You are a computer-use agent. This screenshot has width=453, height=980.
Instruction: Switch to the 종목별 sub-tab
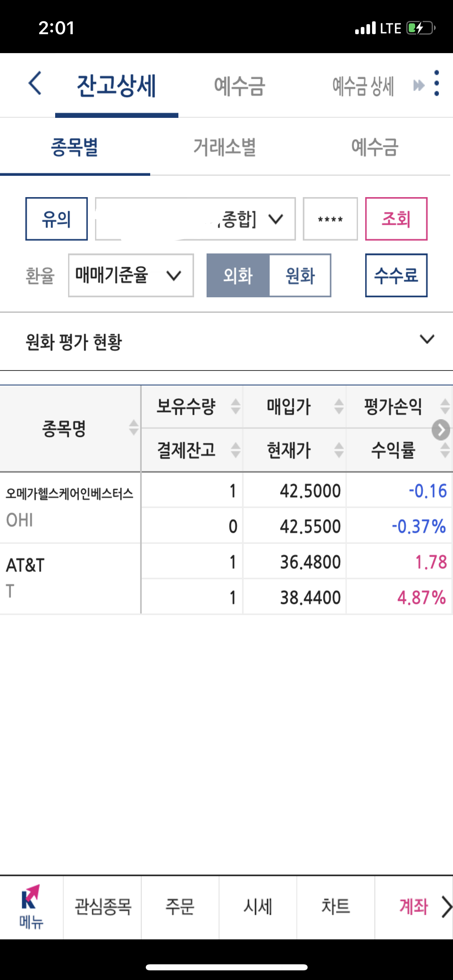pyautogui.click(x=75, y=147)
